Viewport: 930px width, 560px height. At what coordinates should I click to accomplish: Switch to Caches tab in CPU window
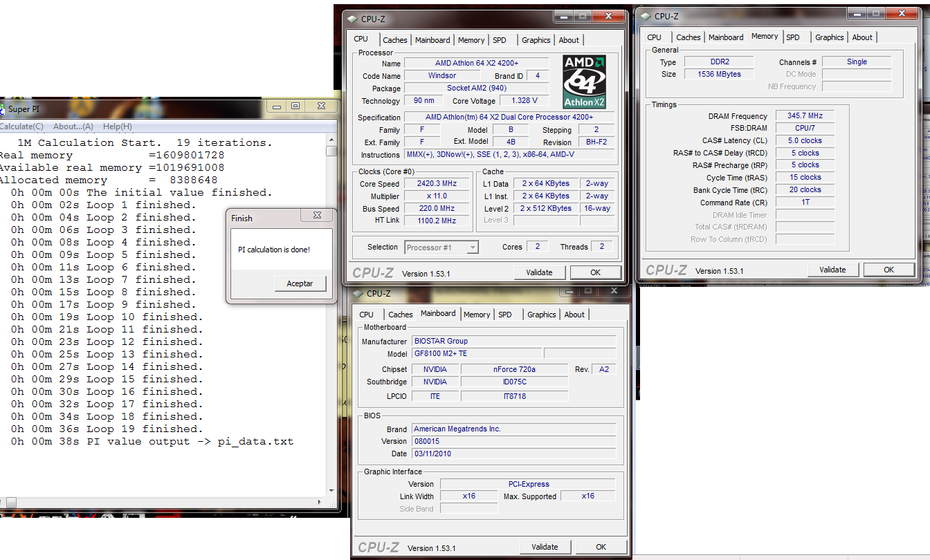point(395,40)
